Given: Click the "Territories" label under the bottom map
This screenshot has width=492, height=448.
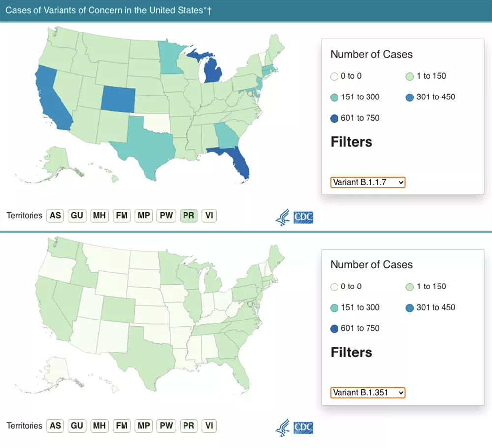Looking at the screenshot, I should coord(25,426).
